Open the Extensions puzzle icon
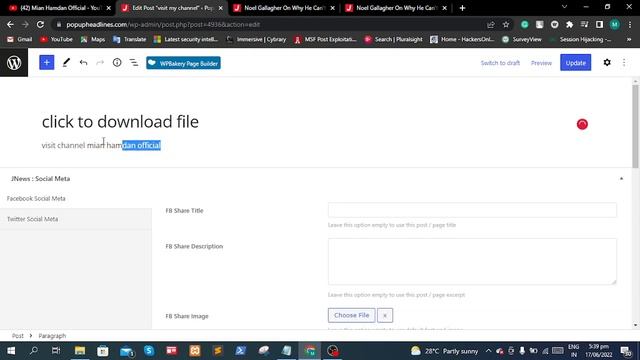Image resolution: width=640 pixels, height=360 pixels. (x=569, y=25)
